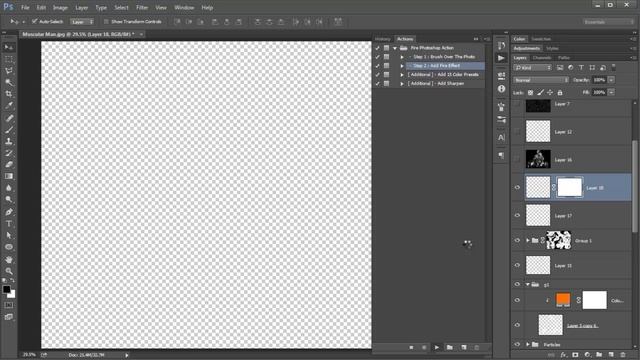Open the layer filter Kind dropdown
Screen dimensions: 640x360
point(533,68)
